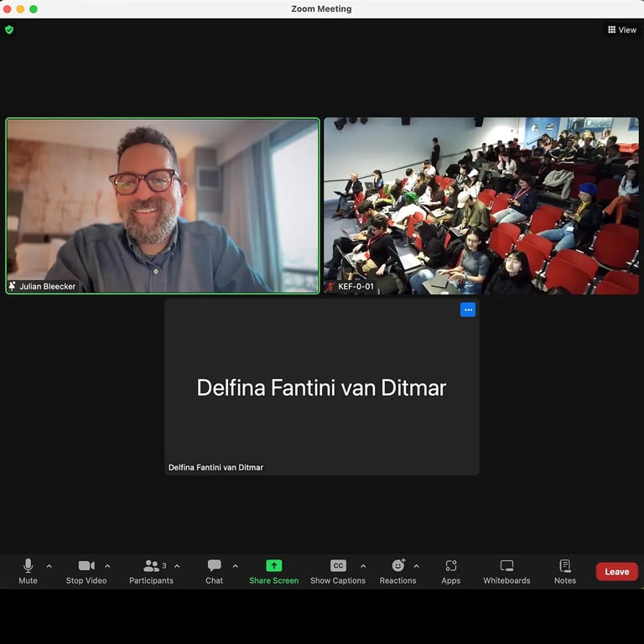Select Delfina Fantini van Ditmar's tile
644x644 pixels.
pyautogui.click(x=322, y=387)
